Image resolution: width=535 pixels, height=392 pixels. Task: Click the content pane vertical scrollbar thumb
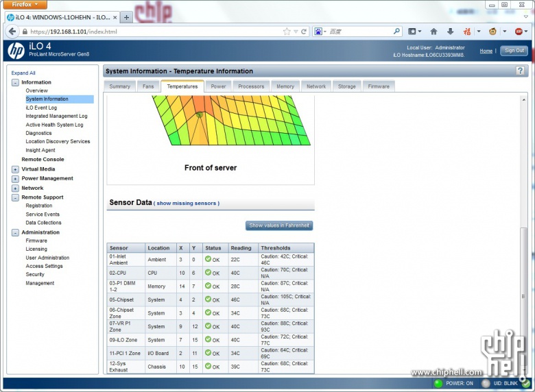[523, 297]
